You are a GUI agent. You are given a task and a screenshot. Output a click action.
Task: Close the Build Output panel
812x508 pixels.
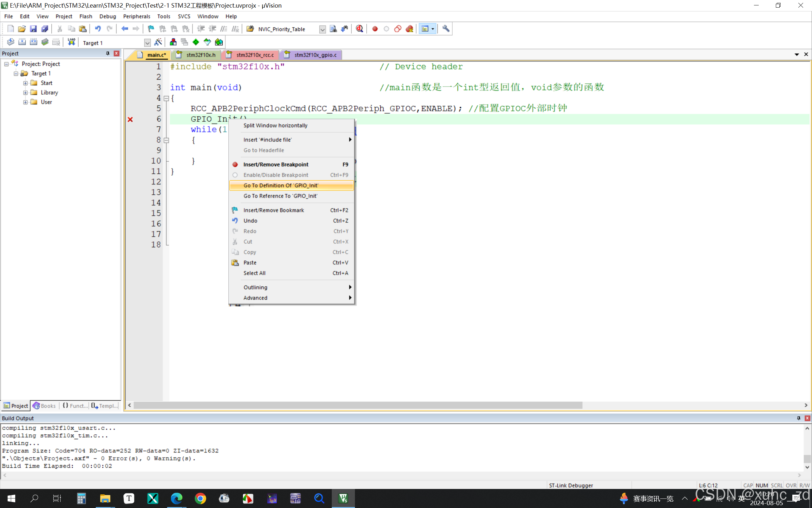tap(807, 418)
